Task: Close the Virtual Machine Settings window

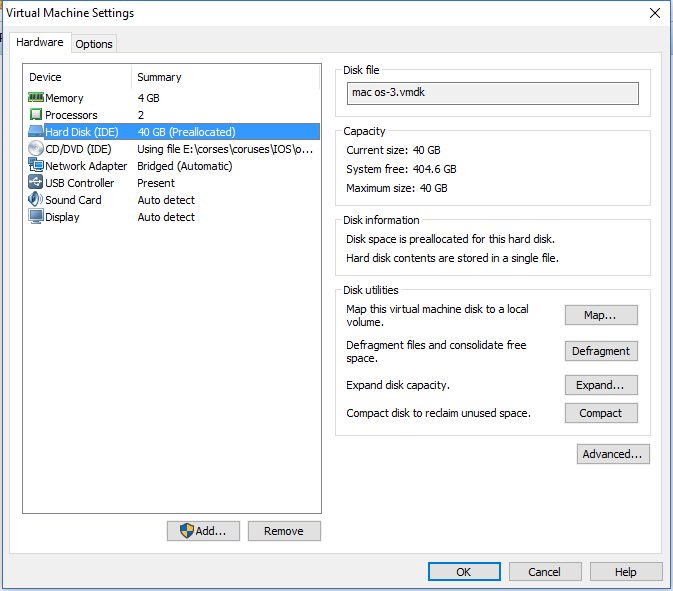Action: 655,13
